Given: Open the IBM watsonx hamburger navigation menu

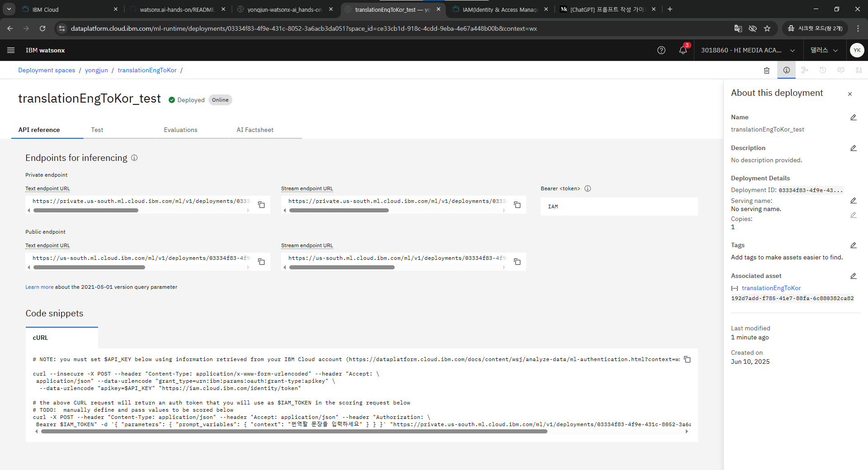Looking at the screenshot, I should click(x=11, y=50).
